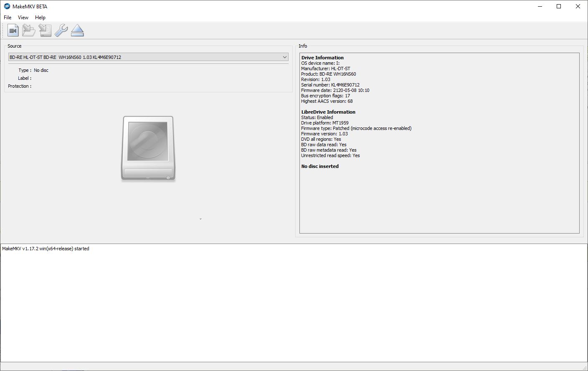Viewport: 588px width, 371px height.
Task: Click the Backup disc toolbar icon
Action: [45, 30]
